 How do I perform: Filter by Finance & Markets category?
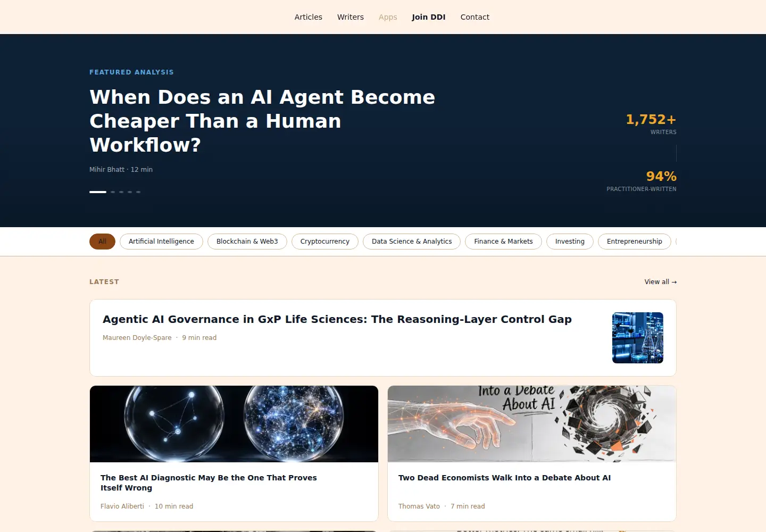[503, 242]
